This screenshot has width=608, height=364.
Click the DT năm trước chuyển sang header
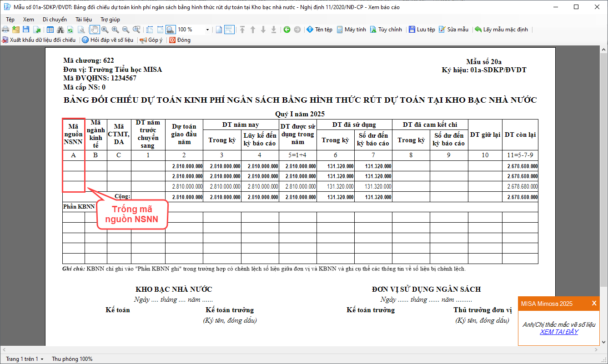click(x=148, y=134)
